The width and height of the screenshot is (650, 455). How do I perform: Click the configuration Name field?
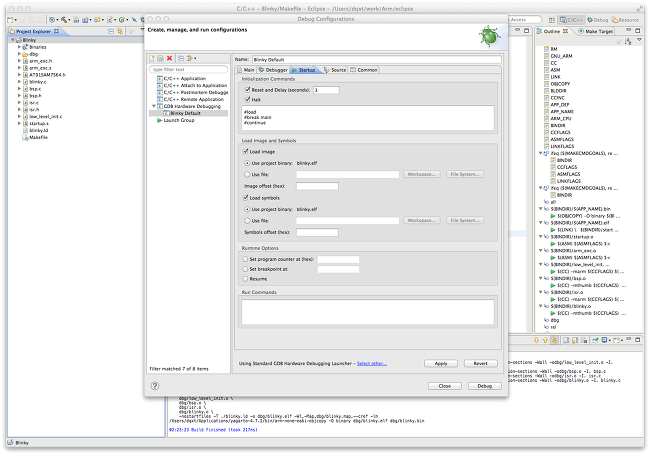[377, 60]
